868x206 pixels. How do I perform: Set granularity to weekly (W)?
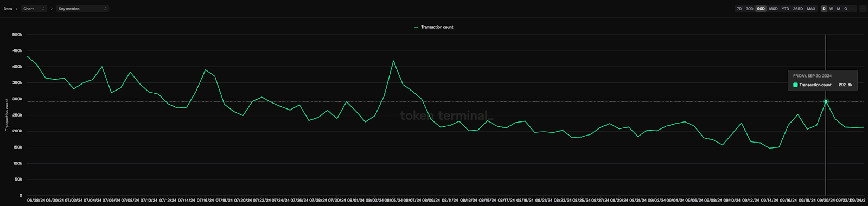tap(831, 9)
